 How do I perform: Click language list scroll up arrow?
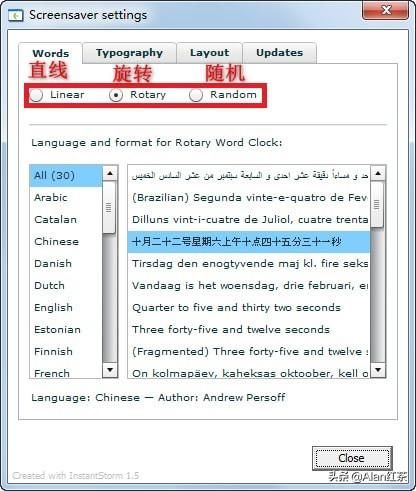click(x=110, y=173)
